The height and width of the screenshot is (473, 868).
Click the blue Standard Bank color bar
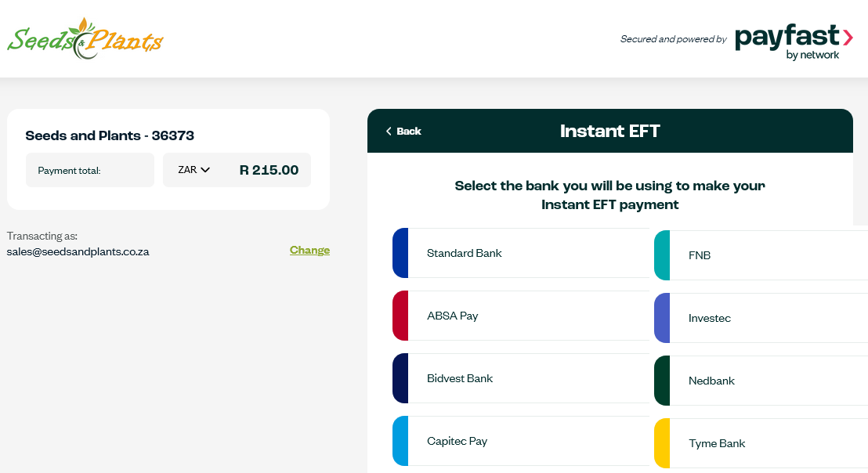click(400, 253)
